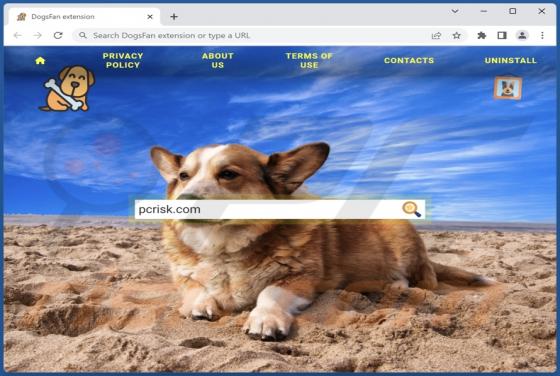The height and width of the screenshot is (376, 560).
Task: Open the Chrome three-dot menu
Action: [542, 35]
